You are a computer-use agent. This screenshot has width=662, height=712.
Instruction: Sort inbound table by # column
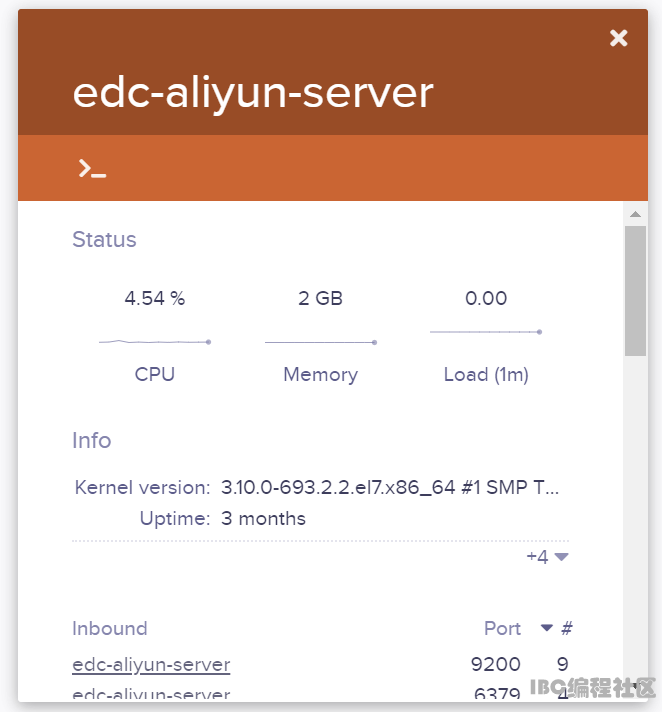tap(567, 628)
